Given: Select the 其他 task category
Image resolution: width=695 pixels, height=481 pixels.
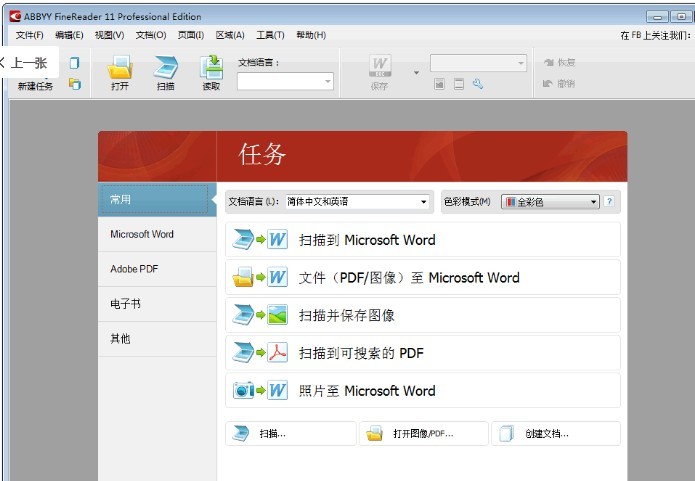Looking at the screenshot, I should [157, 339].
